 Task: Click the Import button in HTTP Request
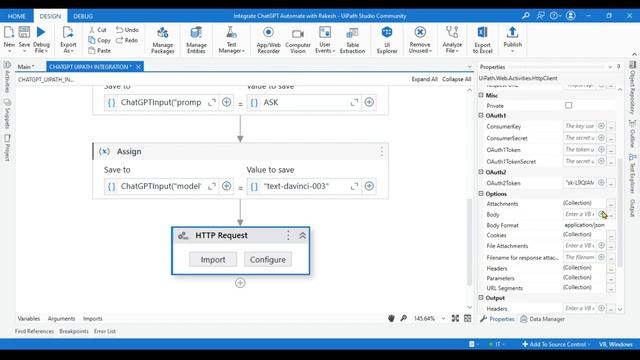(x=213, y=260)
